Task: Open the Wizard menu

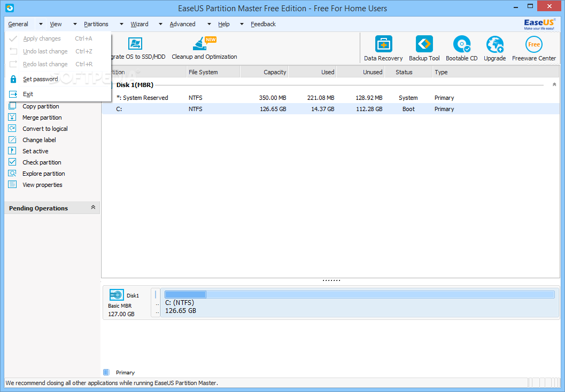Action: pos(140,24)
